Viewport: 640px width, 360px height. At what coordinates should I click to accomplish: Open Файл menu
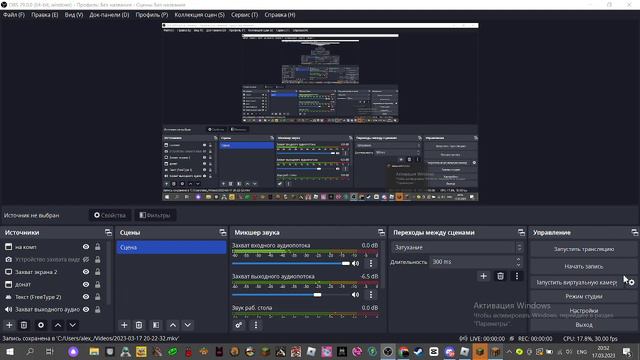pyautogui.click(x=14, y=15)
